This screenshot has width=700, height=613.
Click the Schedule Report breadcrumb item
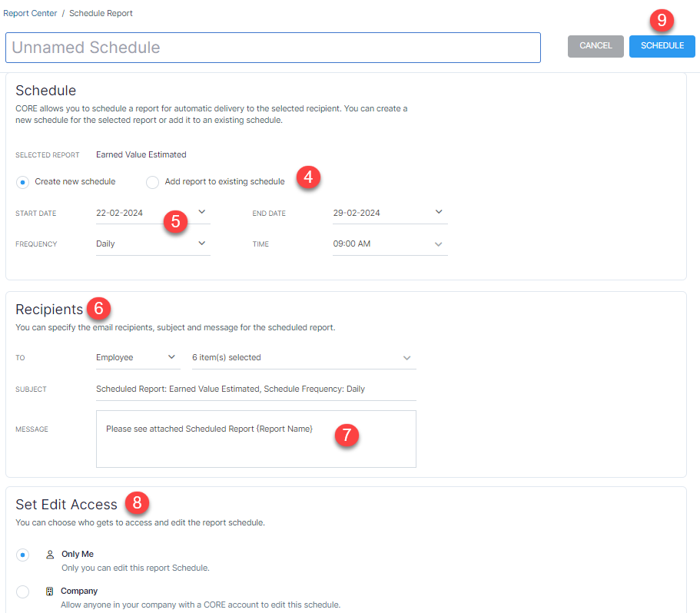coord(101,13)
